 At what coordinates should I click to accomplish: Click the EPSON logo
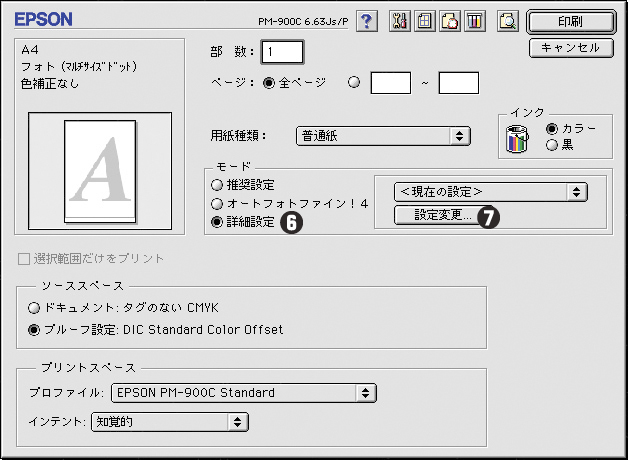click(x=44, y=19)
